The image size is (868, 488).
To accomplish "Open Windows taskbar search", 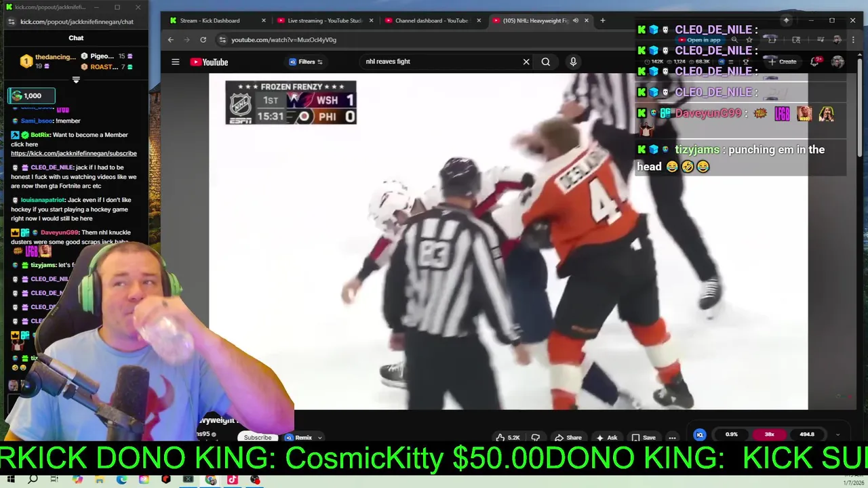I will 33,480.
